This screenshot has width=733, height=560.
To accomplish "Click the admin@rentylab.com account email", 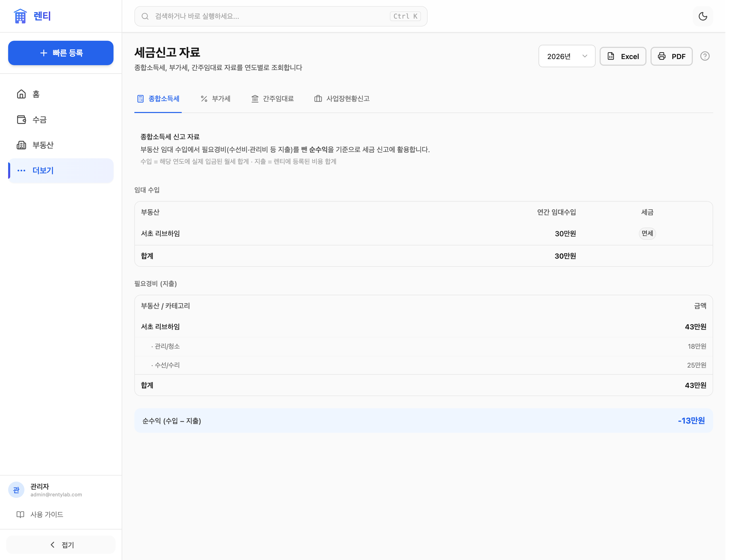I will (56, 495).
